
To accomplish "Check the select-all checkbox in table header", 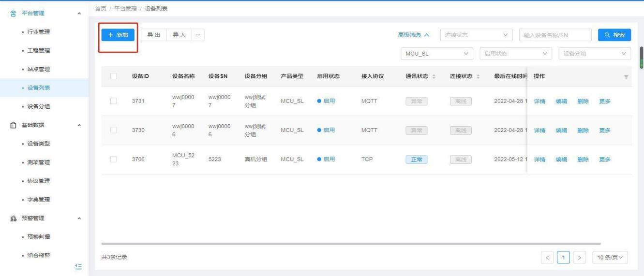I will [113, 76].
